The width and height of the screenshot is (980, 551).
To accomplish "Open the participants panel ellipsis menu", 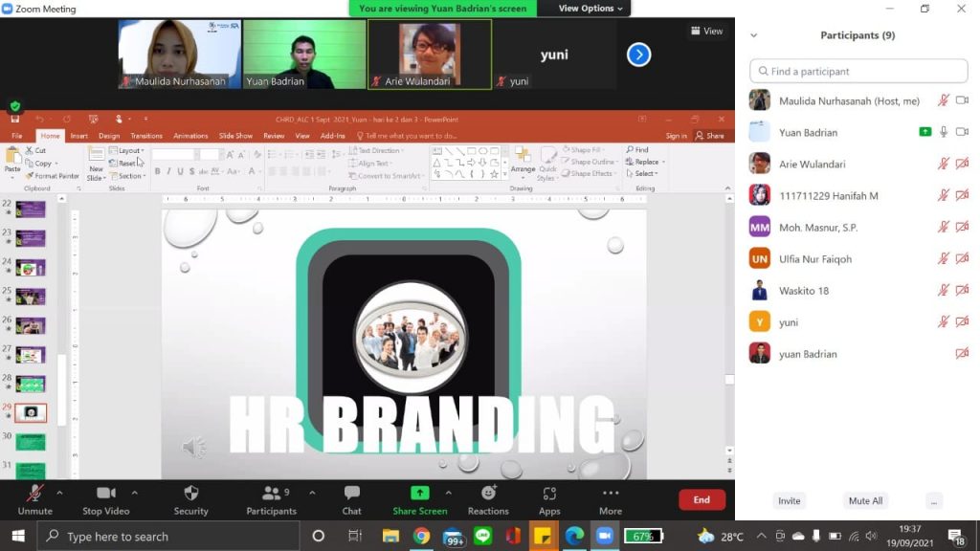I will click(x=934, y=501).
